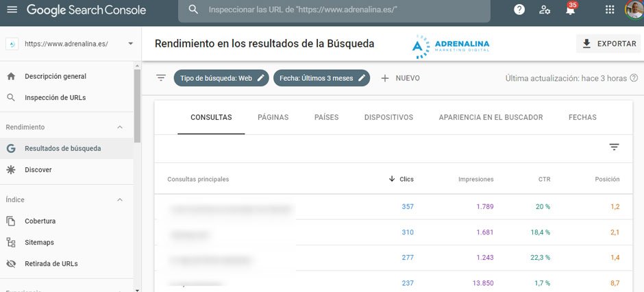Open the account profile avatar
The image size is (644, 292).
(x=634, y=10)
